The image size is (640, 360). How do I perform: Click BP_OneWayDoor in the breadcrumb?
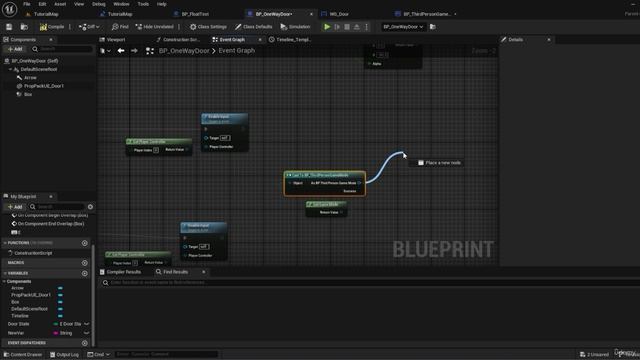tap(184, 51)
